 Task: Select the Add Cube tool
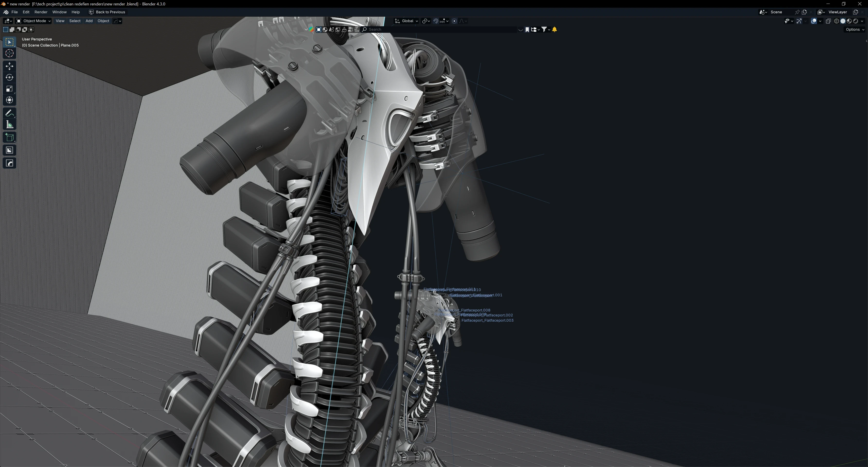tap(9, 137)
